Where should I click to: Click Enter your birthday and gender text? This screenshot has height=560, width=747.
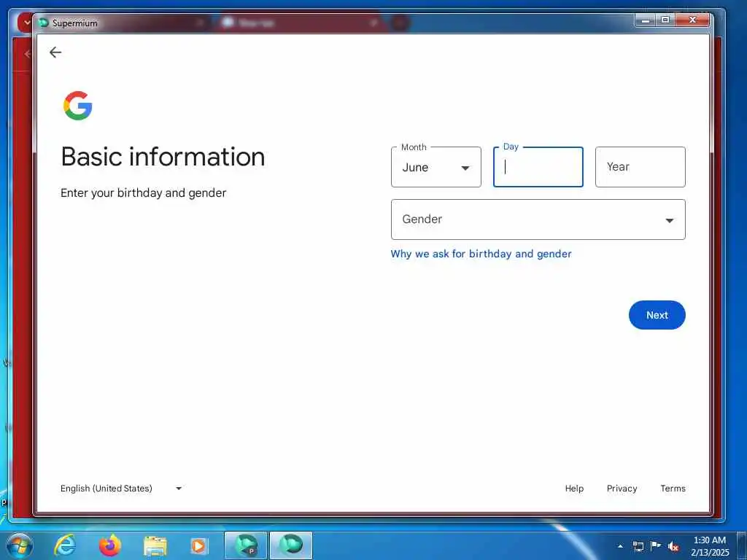point(144,192)
